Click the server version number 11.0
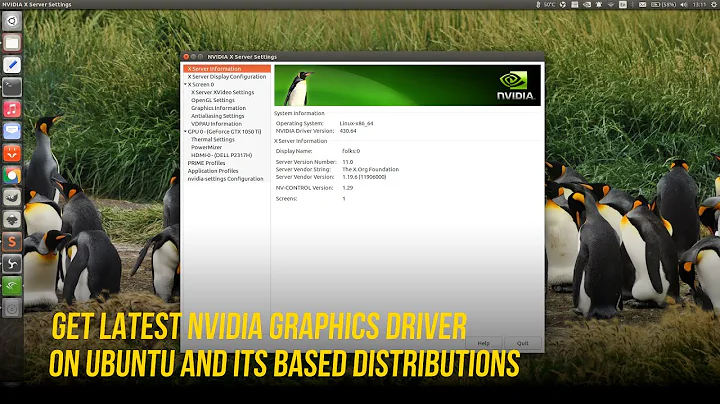The image size is (720, 404). [348, 162]
